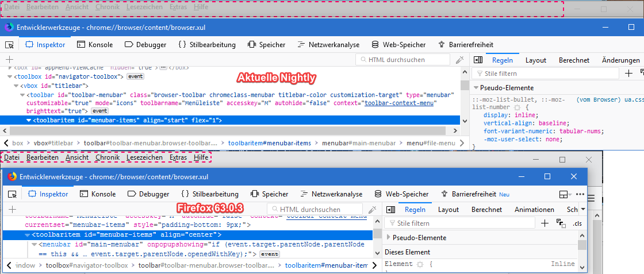
Task: Move Nightly breadcrumbs left with the arrow
Action: [6, 143]
